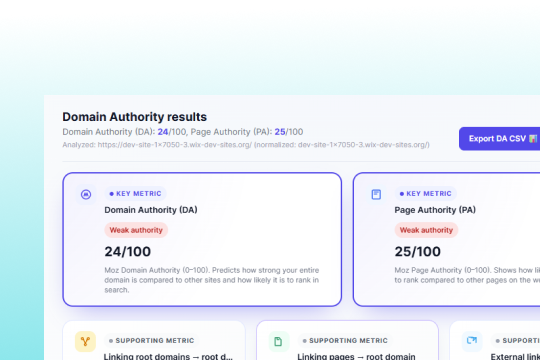The height and width of the screenshot is (360, 540).
Task: Click the KEY METRIC tag on Domain Authority card
Action: click(135, 194)
